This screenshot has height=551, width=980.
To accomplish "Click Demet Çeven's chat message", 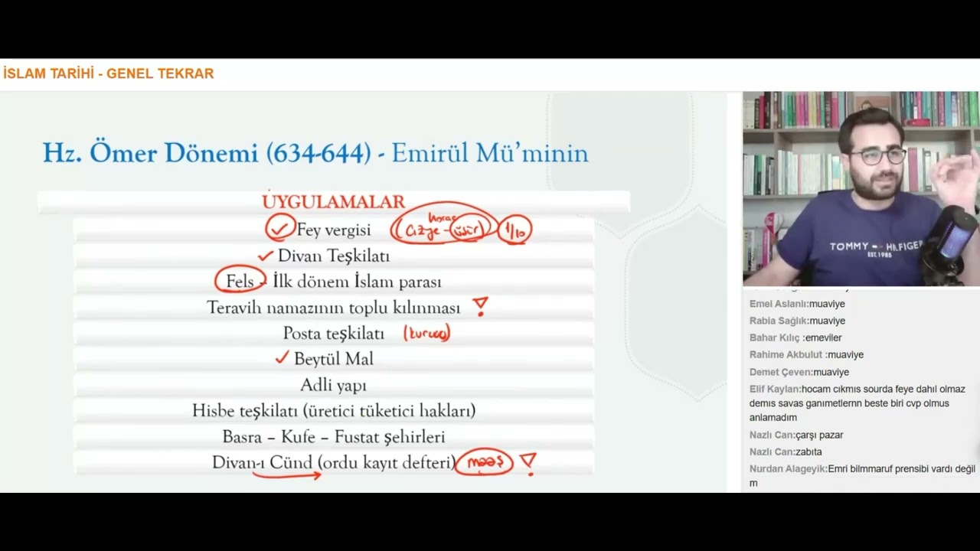I will click(x=799, y=372).
